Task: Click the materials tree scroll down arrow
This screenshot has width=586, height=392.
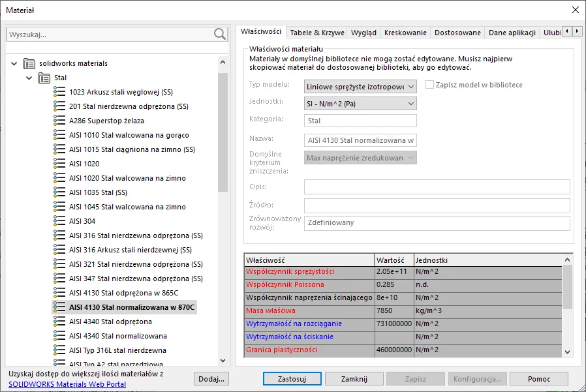Action: (223, 361)
